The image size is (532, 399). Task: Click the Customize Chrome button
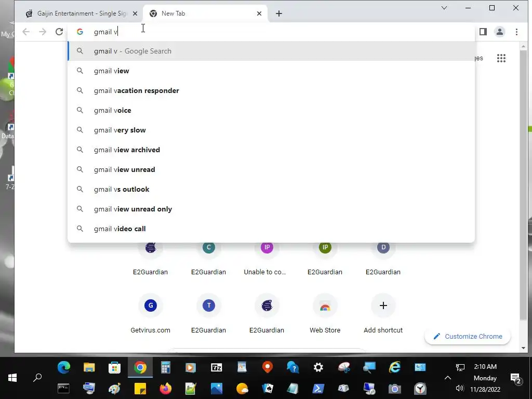point(468,336)
